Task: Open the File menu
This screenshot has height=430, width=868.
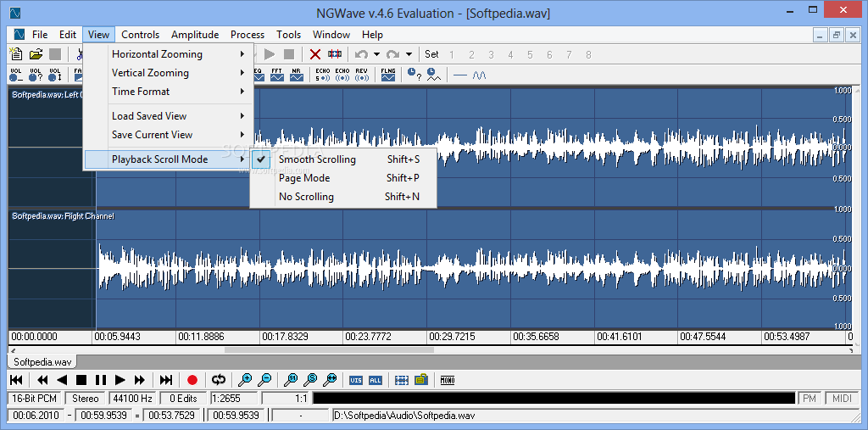Action: [x=40, y=35]
